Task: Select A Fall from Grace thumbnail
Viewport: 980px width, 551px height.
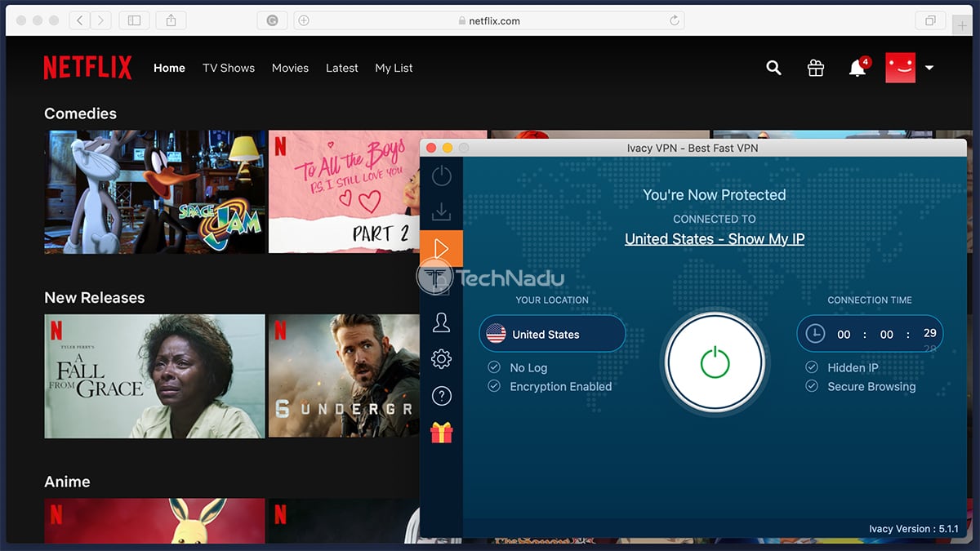Action: pyautogui.click(x=154, y=375)
